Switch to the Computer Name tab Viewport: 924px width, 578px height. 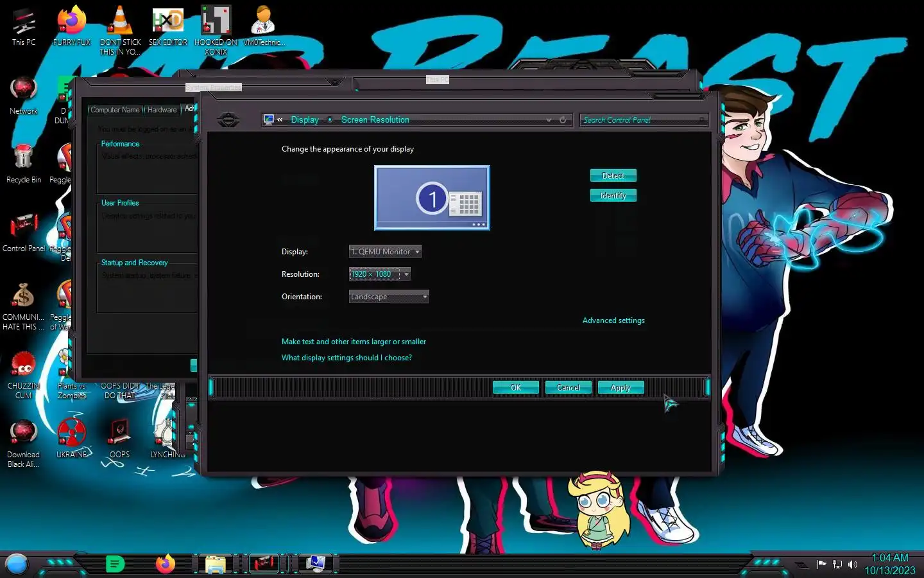tap(115, 110)
